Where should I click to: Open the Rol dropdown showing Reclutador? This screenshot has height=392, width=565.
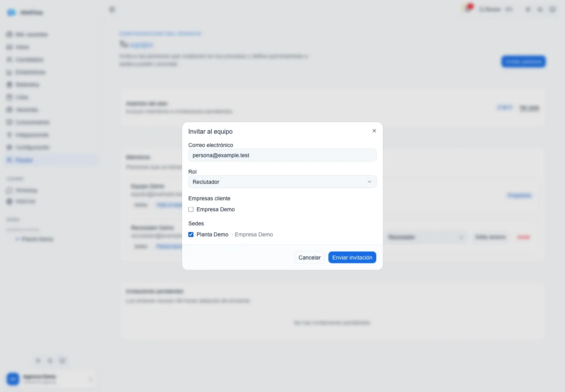(x=282, y=182)
